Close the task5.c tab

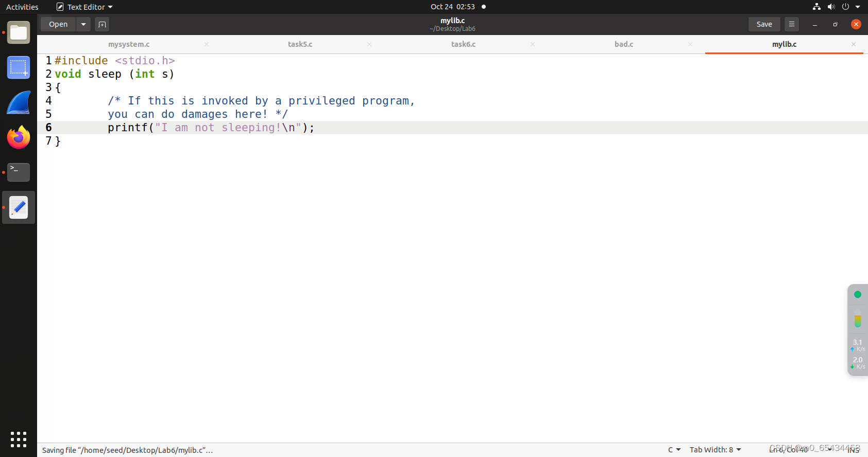[x=369, y=44]
